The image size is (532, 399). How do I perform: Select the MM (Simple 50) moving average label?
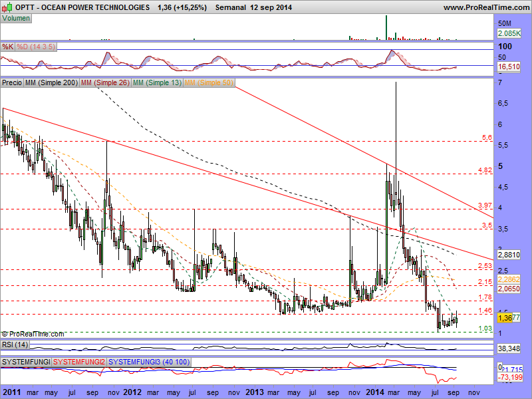(x=209, y=82)
